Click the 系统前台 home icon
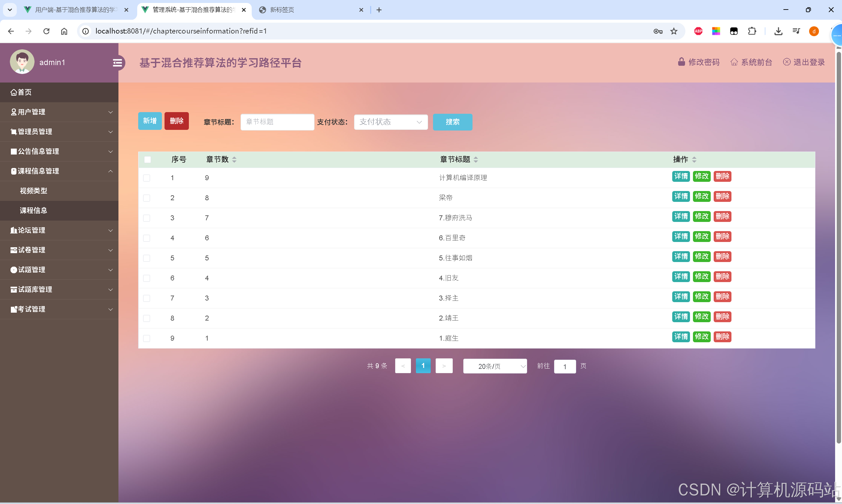The height and width of the screenshot is (504, 842). pyautogui.click(x=734, y=62)
